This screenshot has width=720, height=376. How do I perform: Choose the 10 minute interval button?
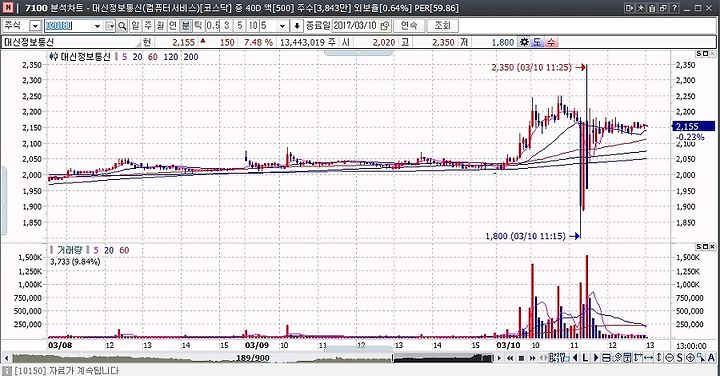point(253,26)
